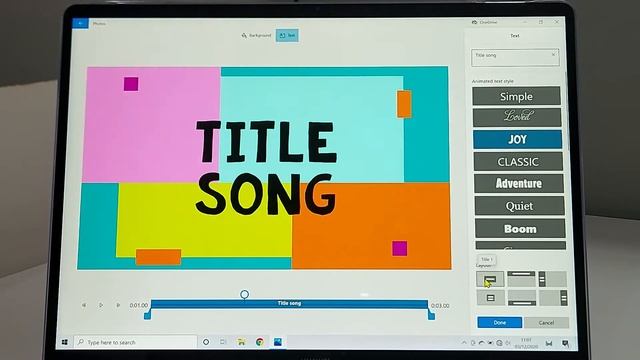Screen dimensions: 640x360
Task: Choose the Loved text style
Action: tap(517, 117)
